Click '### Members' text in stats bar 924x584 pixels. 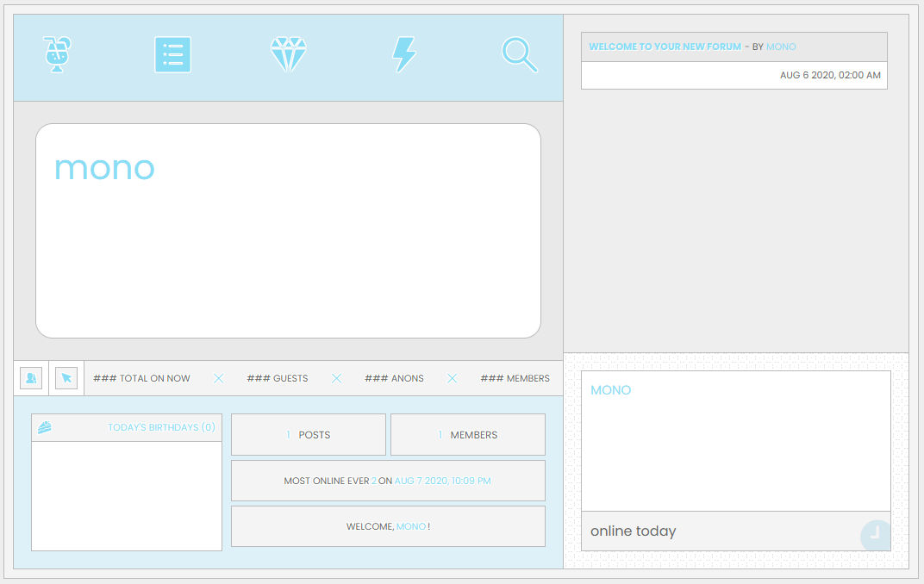coord(515,378)
